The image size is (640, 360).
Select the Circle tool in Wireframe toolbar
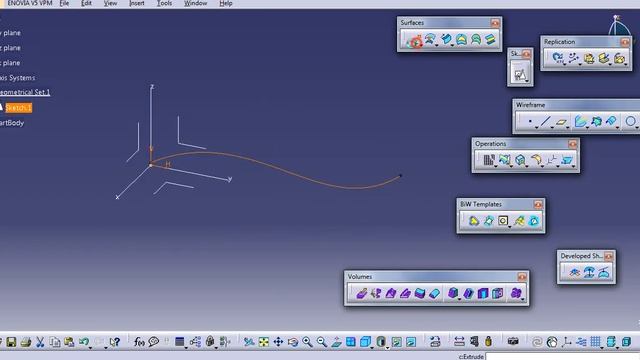coord(631,121)
